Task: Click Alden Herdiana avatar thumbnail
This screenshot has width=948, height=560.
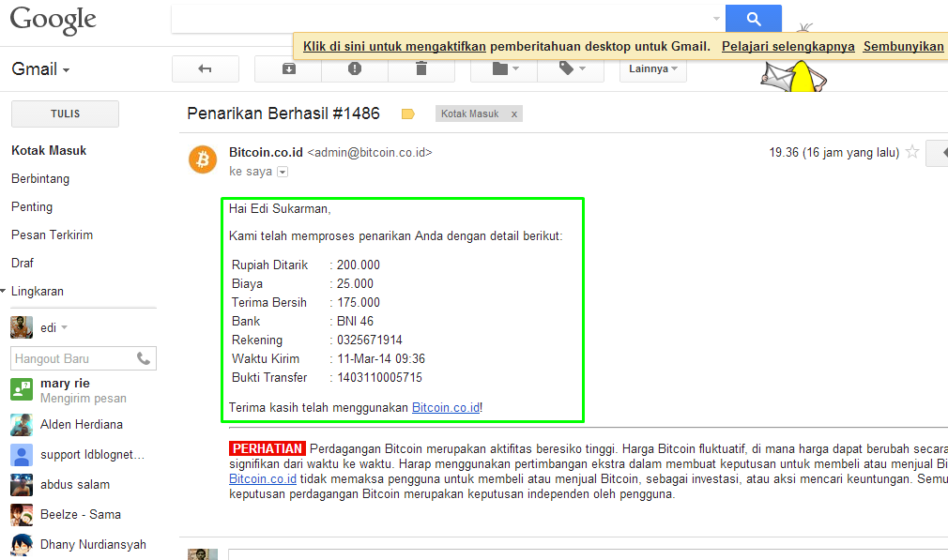Action: pos(22,425)
